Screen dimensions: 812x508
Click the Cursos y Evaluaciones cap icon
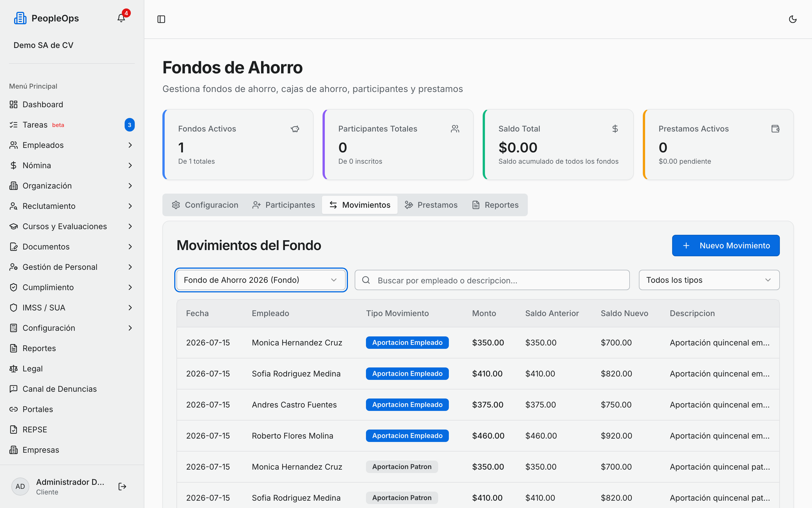[14, 226]
